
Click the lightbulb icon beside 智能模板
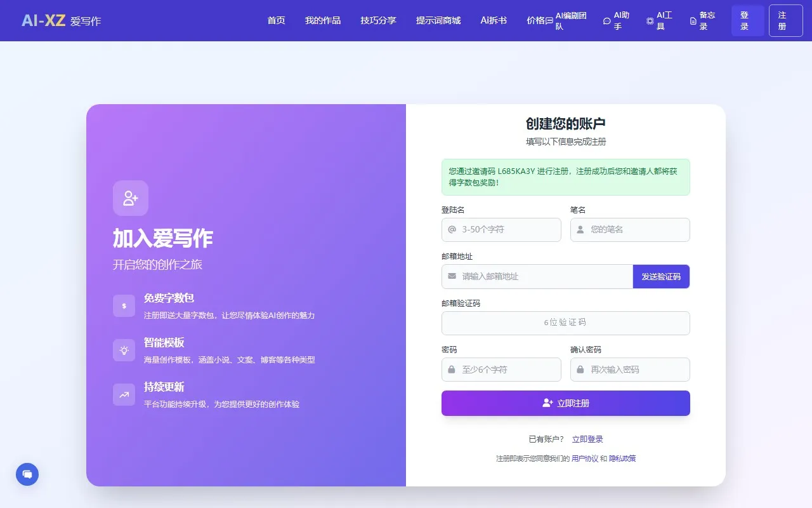(124, 350)
